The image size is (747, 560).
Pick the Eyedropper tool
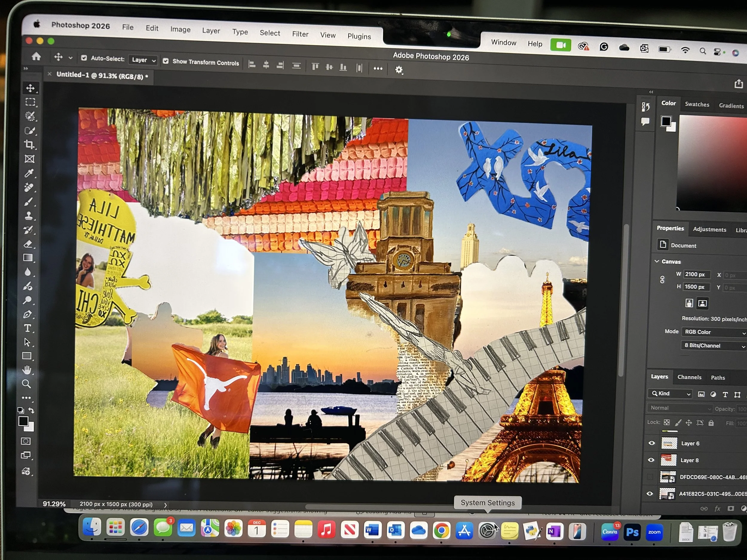coord(29,174)
